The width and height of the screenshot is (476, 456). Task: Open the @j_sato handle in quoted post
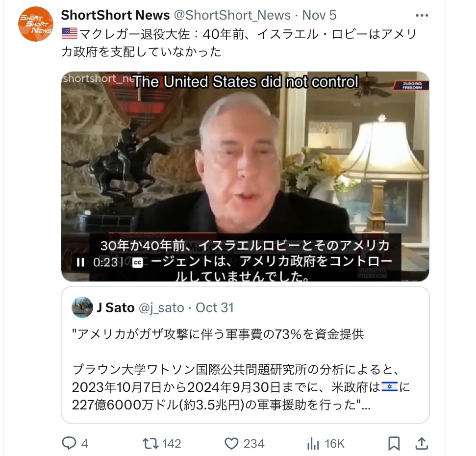point(161,308)
